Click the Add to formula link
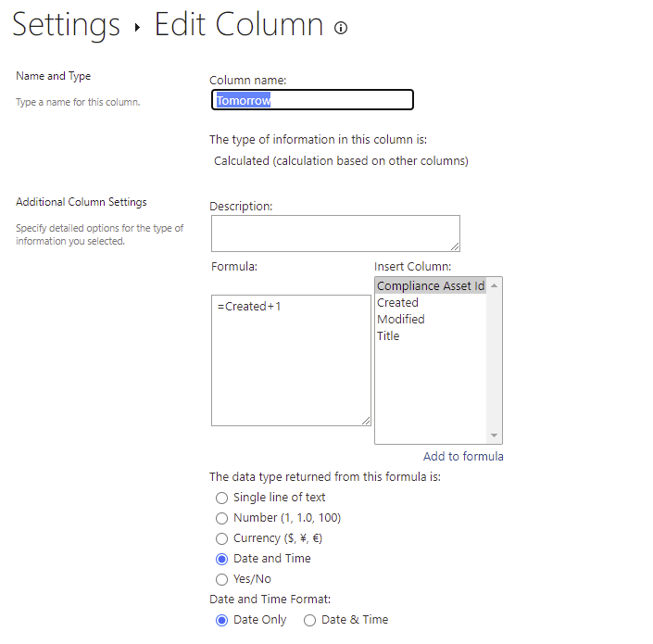 pos(463,456)
